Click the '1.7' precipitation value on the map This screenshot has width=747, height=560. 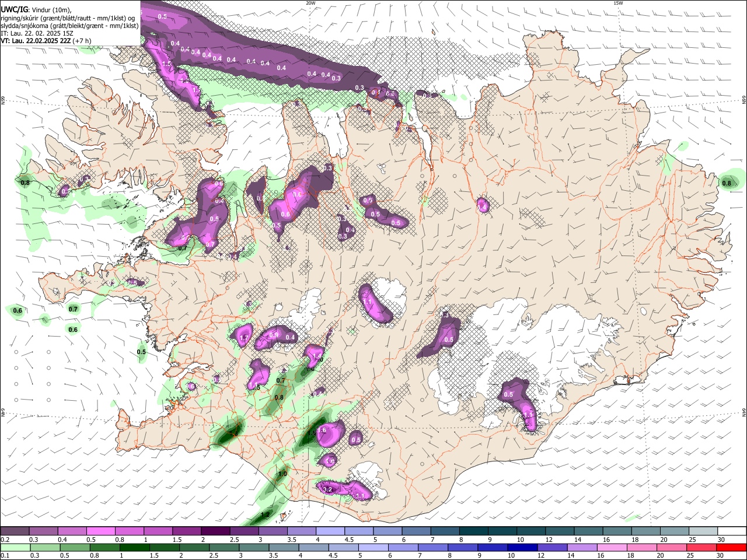pyautogui.click(x=244, y=338)
